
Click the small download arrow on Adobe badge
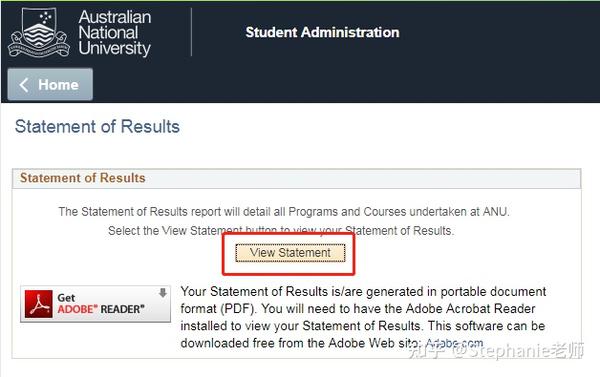point(163,293)
